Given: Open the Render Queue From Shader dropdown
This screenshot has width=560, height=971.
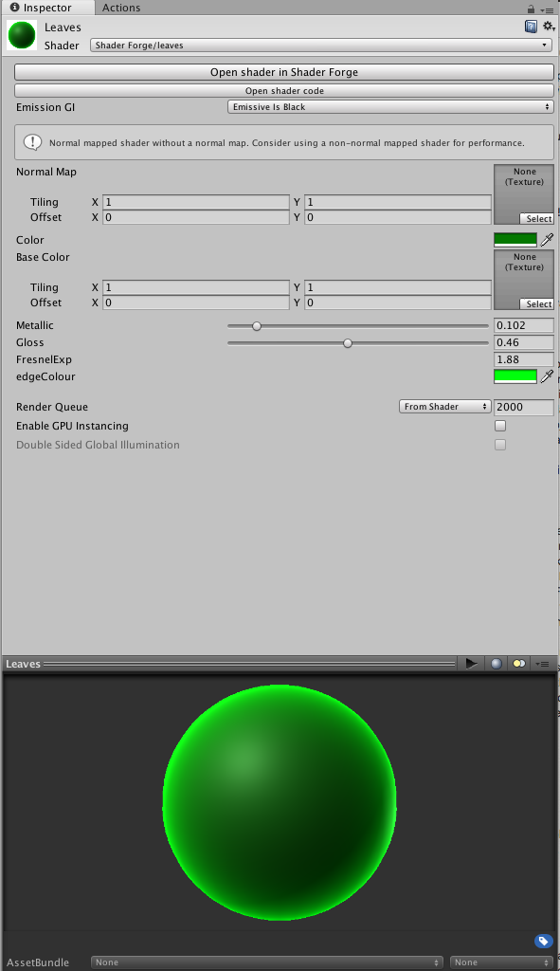Looking at the screenshot, I should pos(444,407).
